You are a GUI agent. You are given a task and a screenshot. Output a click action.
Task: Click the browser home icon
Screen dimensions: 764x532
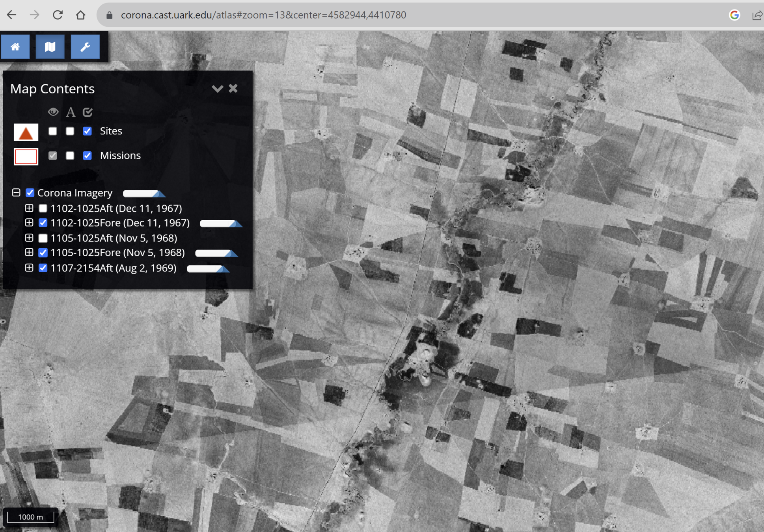pos(81,15)
